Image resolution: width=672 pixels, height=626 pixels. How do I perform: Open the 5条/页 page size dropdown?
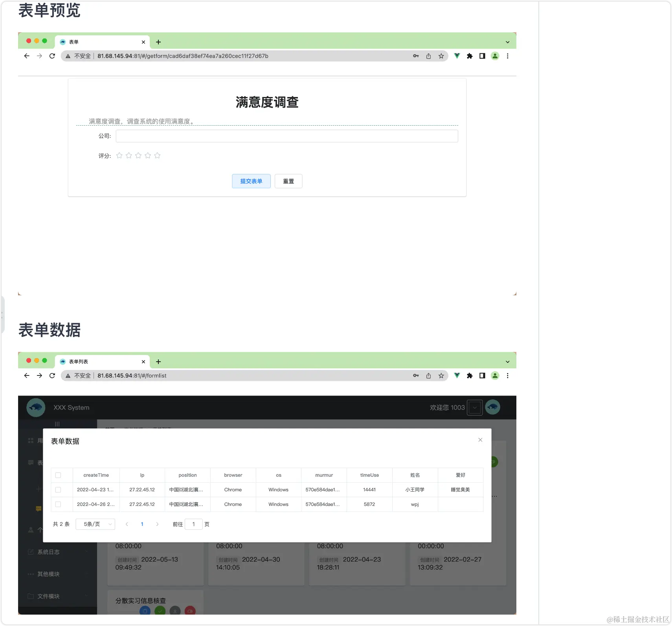[95, 524]
